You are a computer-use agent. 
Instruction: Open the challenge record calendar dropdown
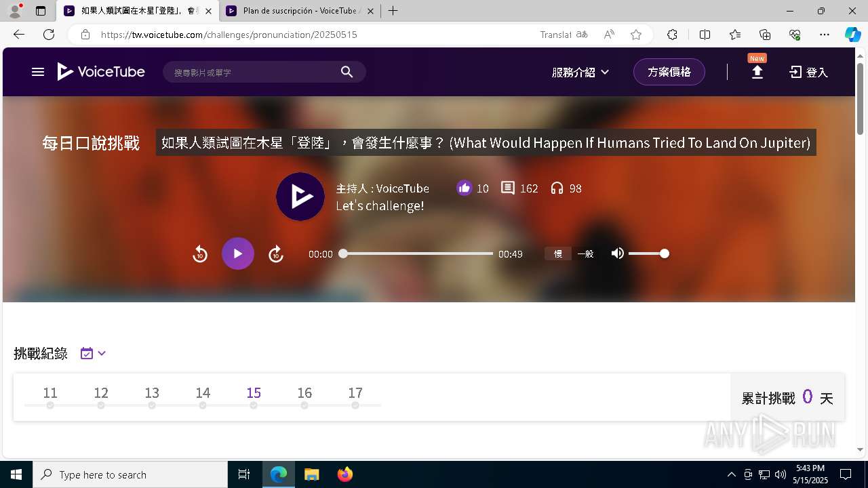[93, 353]
